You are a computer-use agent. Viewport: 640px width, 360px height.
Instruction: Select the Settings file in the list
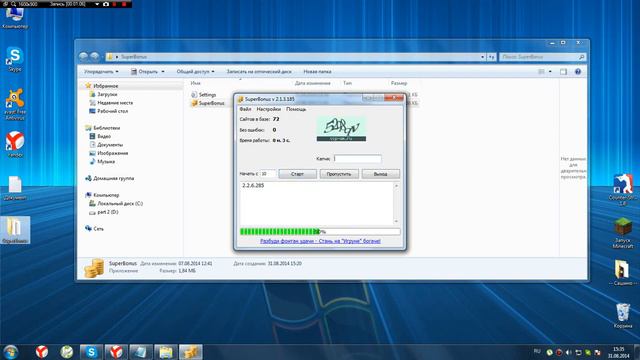(x=204, y=95)
